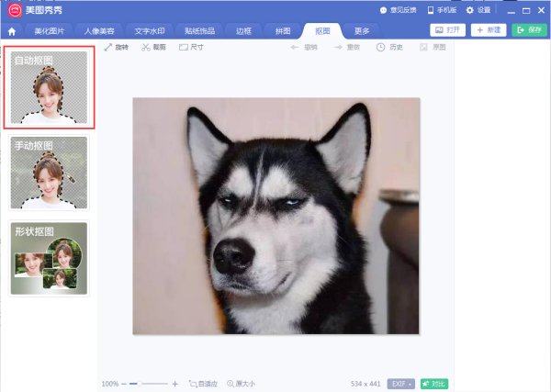This screenshot has height=392, width=551.
Task: Save the image with 保存 button
Action: pyautogui.click(x=529, y=30)
